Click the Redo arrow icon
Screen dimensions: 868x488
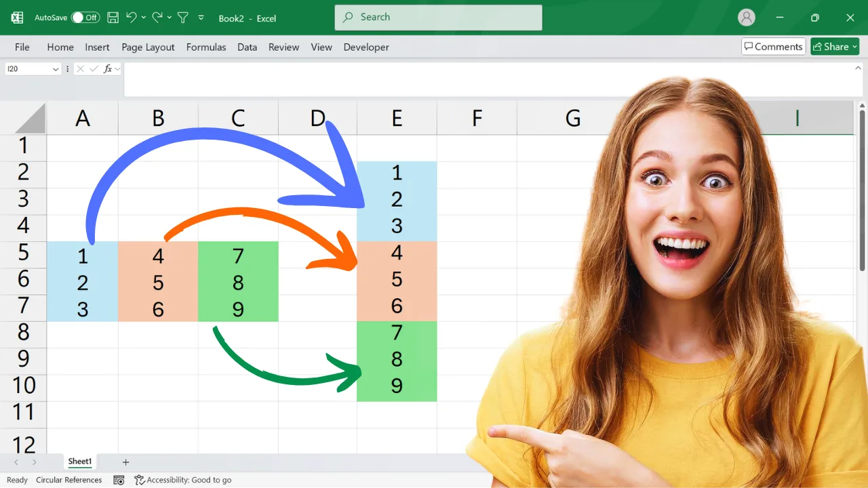click(x=157, y=18)
